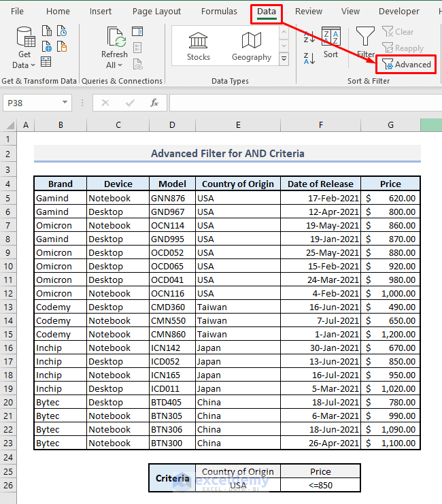Select the Data tab

point(267,12)
